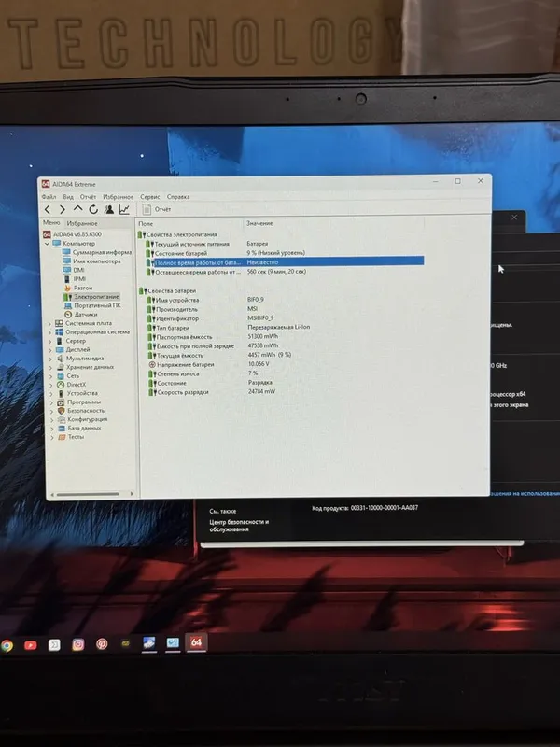Select highlighted Полное время работы row
Image resolution: width=560 pixels, height=747 pixels.
point(285,262)
